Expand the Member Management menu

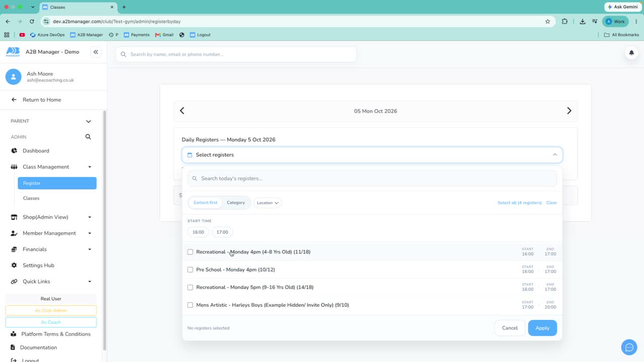tap(50, 233)
